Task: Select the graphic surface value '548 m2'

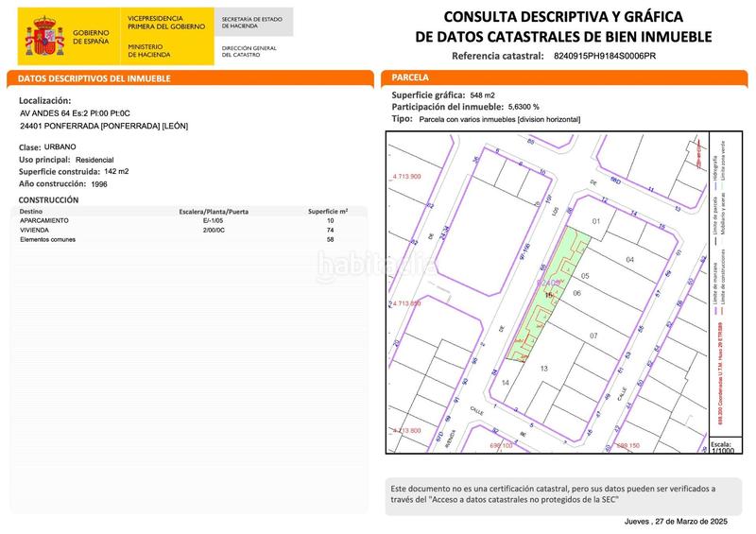Action: pos(482,95)
